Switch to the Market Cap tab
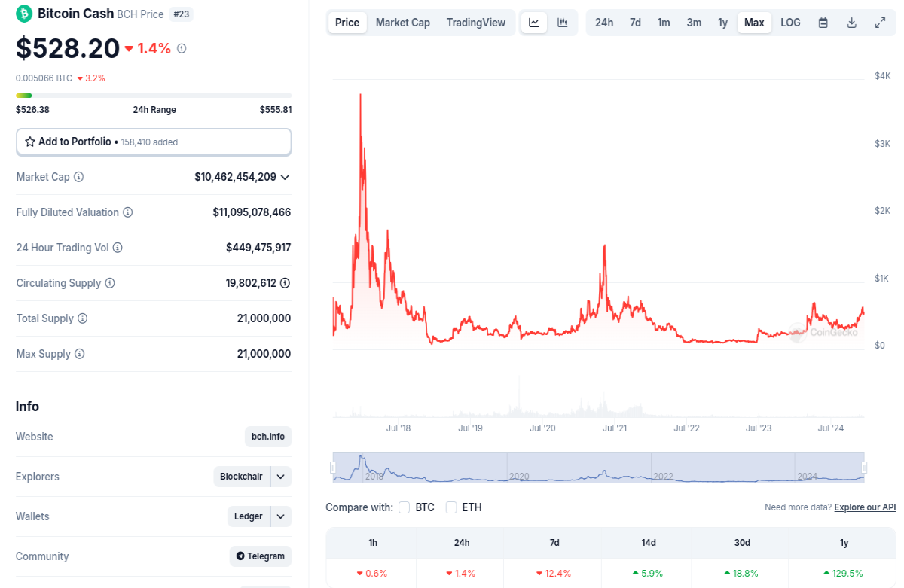The width and height of the screenshot is (904, 588). pyautogui.click(x=403, y=23)
